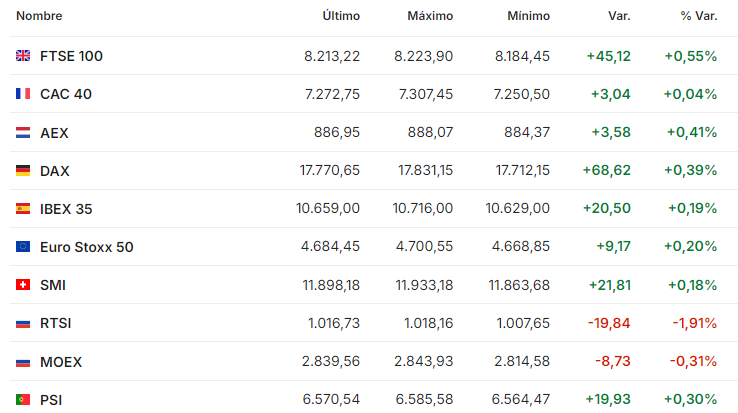This screenshot has width=738, height=413.
Task: Open the Euro Stoxx 50 index link
Action: pos(87,247)
